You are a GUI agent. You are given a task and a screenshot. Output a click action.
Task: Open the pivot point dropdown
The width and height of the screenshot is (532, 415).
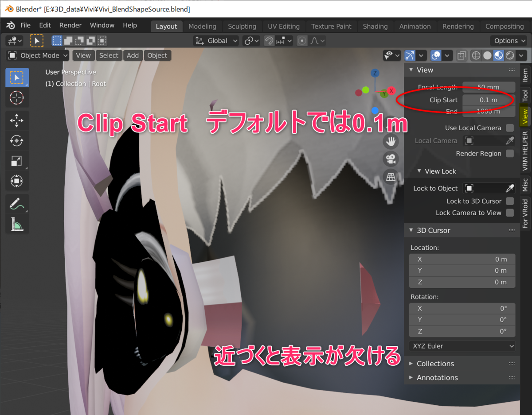pos(251,41)
